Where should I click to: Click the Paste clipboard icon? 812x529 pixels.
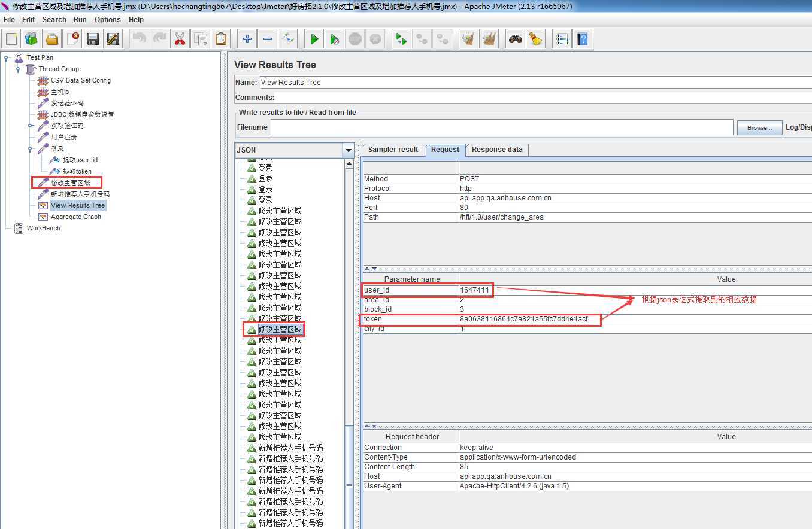pyautogui.click(x=221, y=39)
